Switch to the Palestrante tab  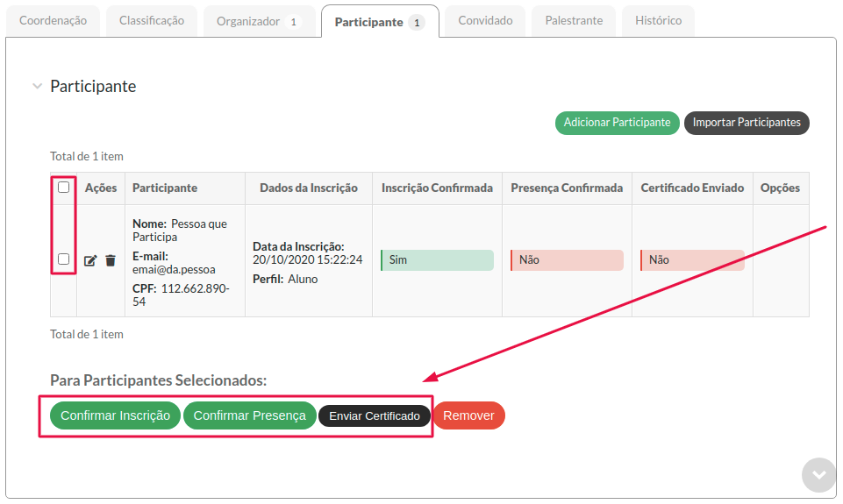tap(574, 21)
